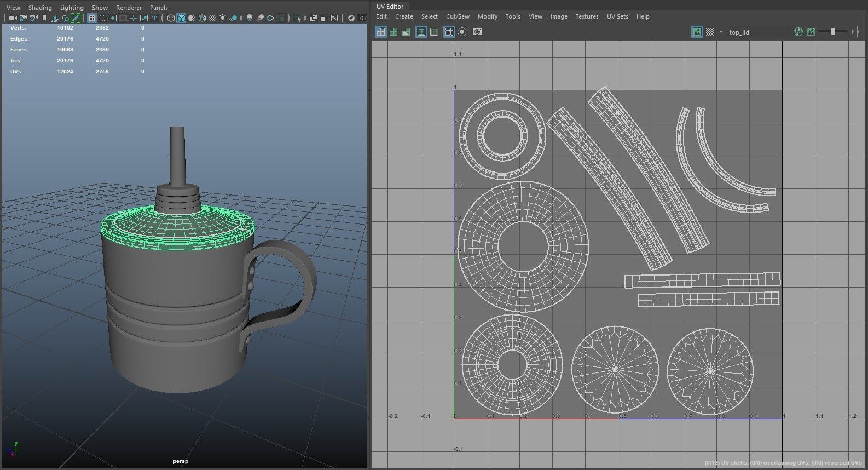Click the Safe Title icon

[154, 18]
